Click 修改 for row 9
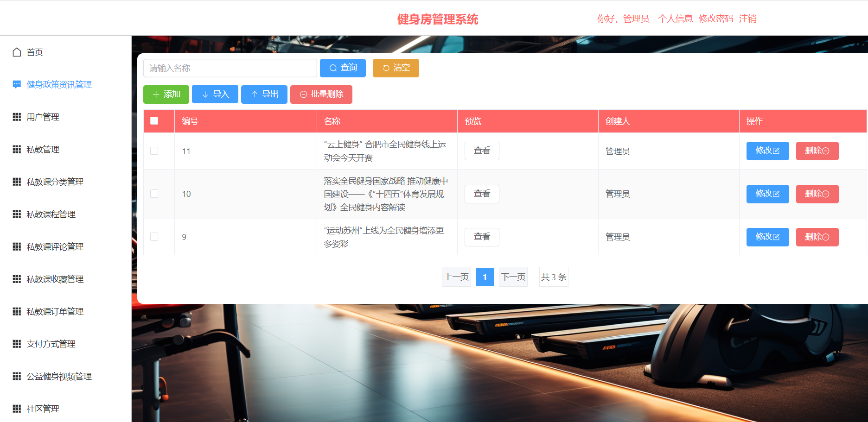Viewport: 868px width, 422px height. click(767, 237)
